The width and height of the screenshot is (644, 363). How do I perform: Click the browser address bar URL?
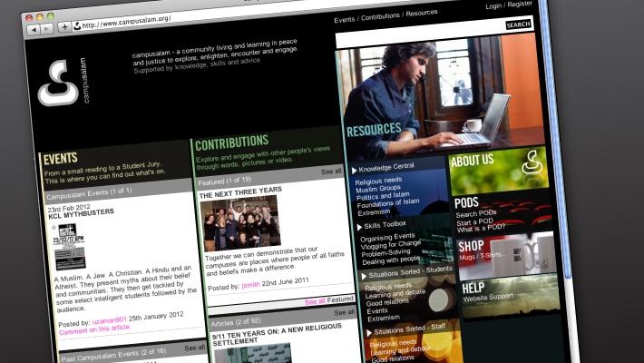(126, 22)
